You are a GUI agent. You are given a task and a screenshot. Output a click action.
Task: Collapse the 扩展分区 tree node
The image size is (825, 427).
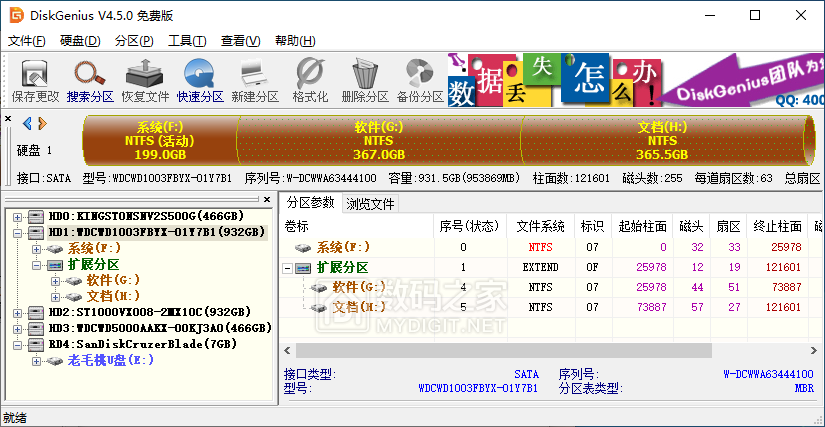click(36, 265)
